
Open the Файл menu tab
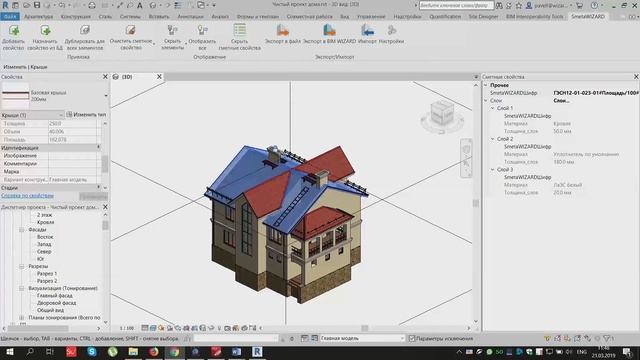[x=10, y=17]
